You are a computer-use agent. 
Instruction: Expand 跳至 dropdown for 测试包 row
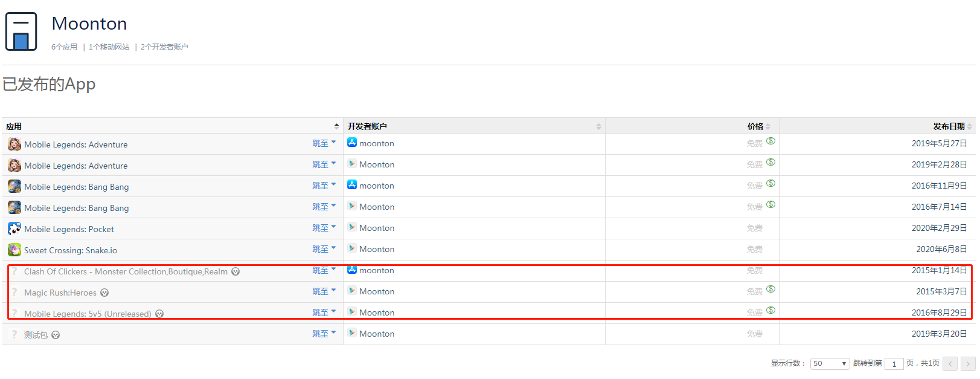pos(324,334)
